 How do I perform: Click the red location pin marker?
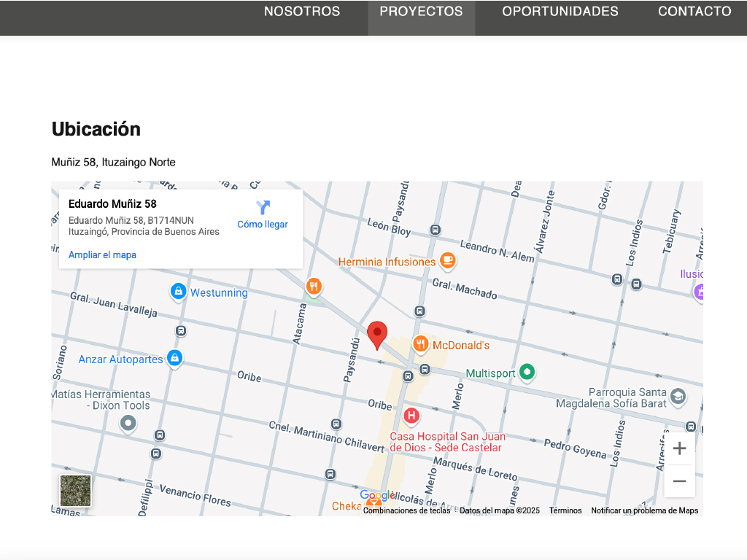[376, 335]
